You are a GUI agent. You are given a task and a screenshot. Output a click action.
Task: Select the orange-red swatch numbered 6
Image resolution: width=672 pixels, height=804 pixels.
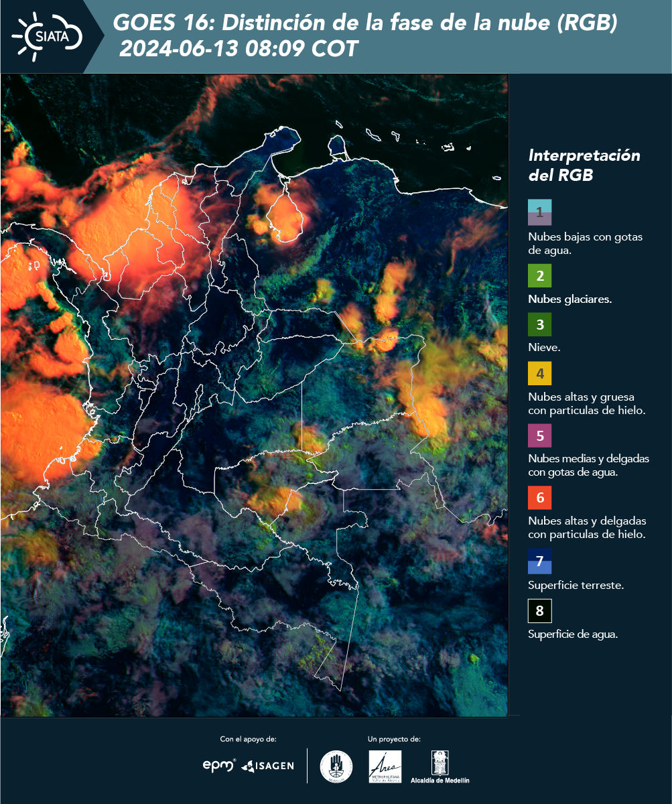tap(539, 498)
